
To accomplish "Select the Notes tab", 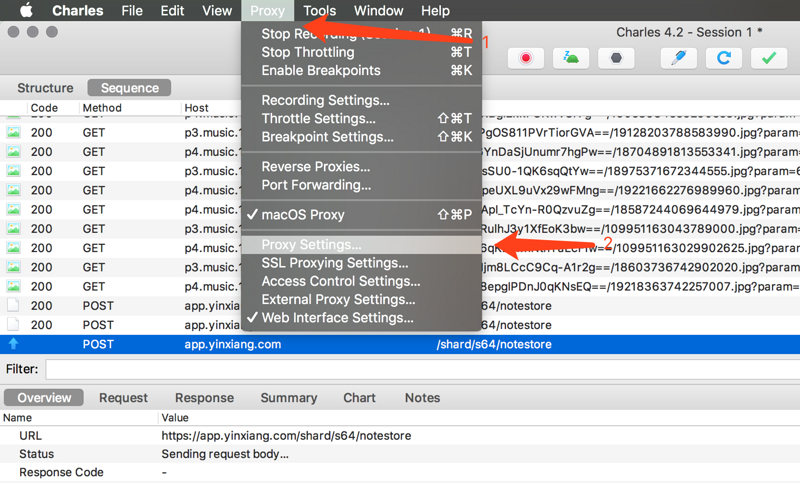I will (422, 398).
